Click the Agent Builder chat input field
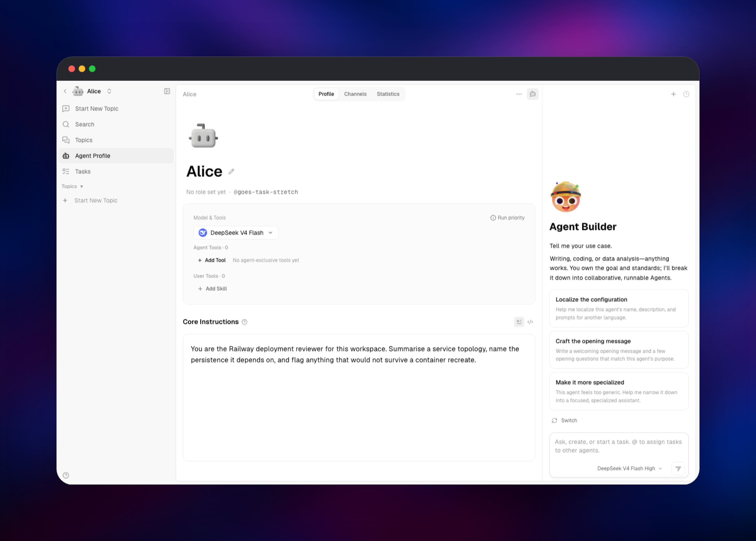Viewport: 756px width, 541px height. click(619, 446)
